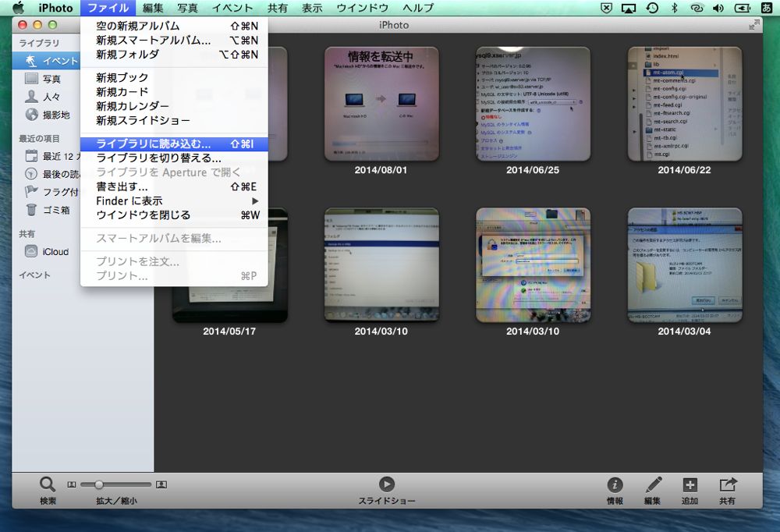Click the zoom slider knob
780x532 pixels.
pos(99,484)
